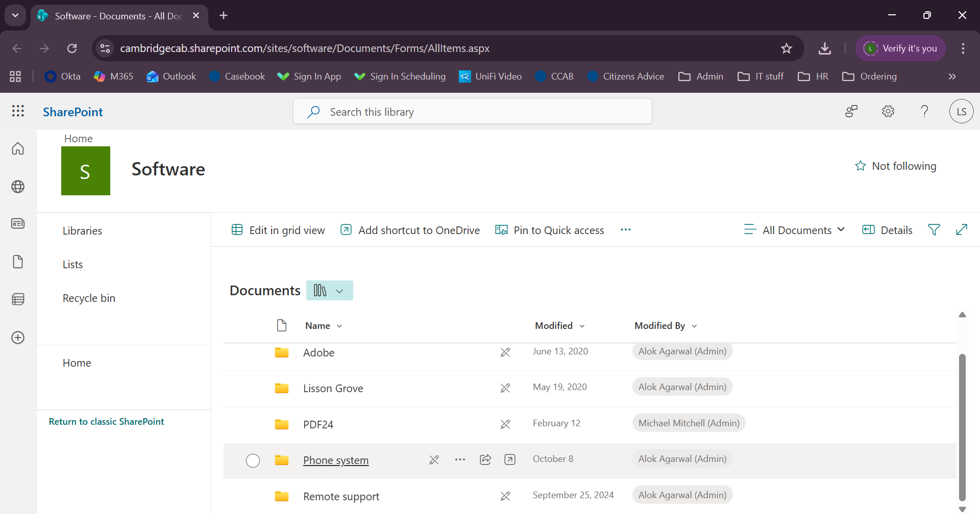Expand content to full-screen view
Image resolution: width=980 pixels, height=514 pixels.
961,230
